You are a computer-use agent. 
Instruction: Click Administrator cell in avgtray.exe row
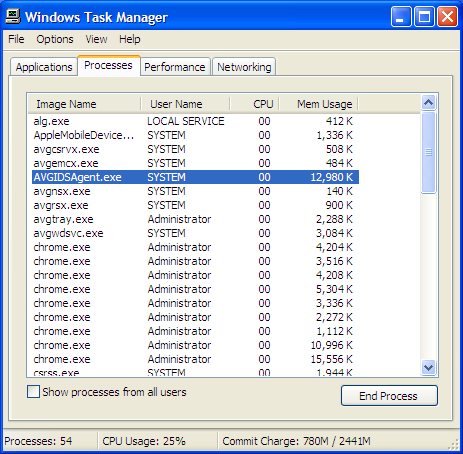(179, 219)
